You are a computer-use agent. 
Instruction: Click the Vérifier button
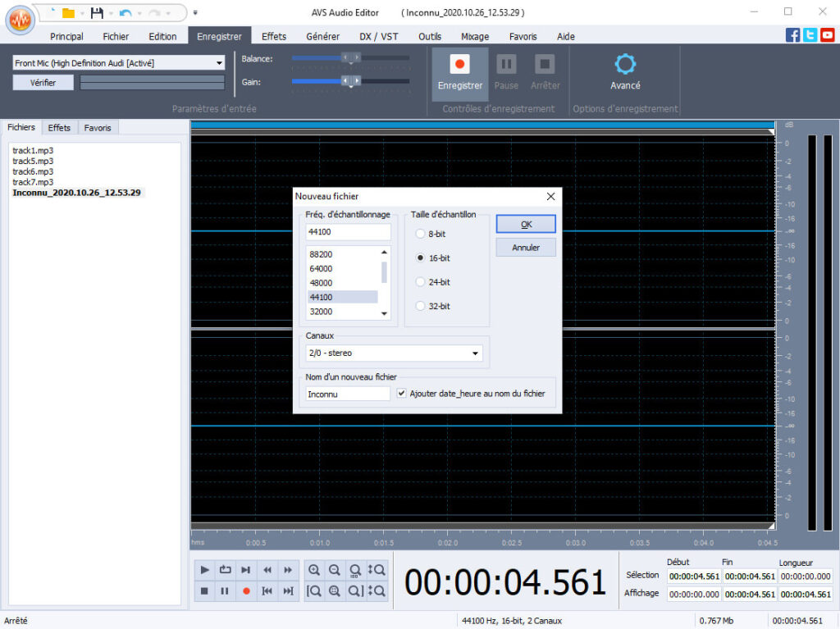(42, 82)
